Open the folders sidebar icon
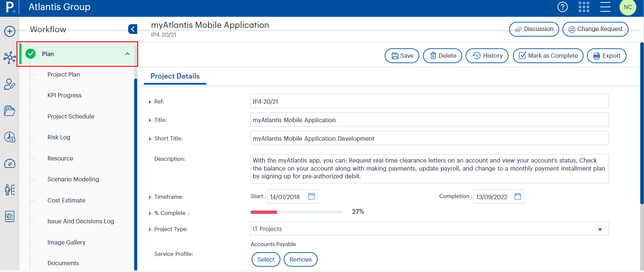 click(10, 110)
